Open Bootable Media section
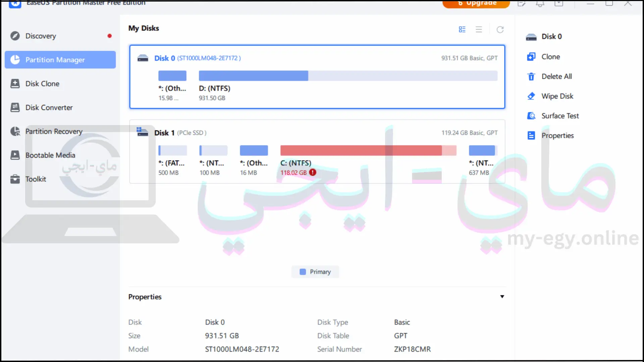Viewport: 644px width, 362px height. pos(60,155)
